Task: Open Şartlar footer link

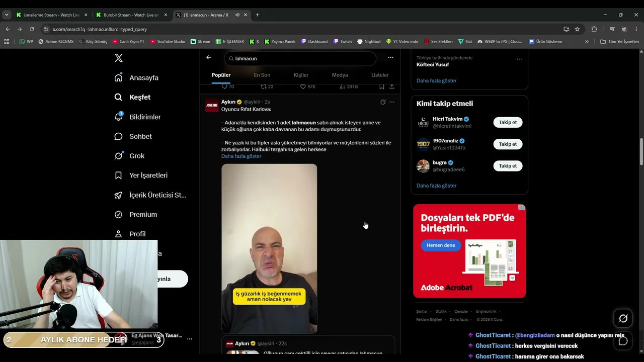Action: pyautogui.click(x=422, y=312)
